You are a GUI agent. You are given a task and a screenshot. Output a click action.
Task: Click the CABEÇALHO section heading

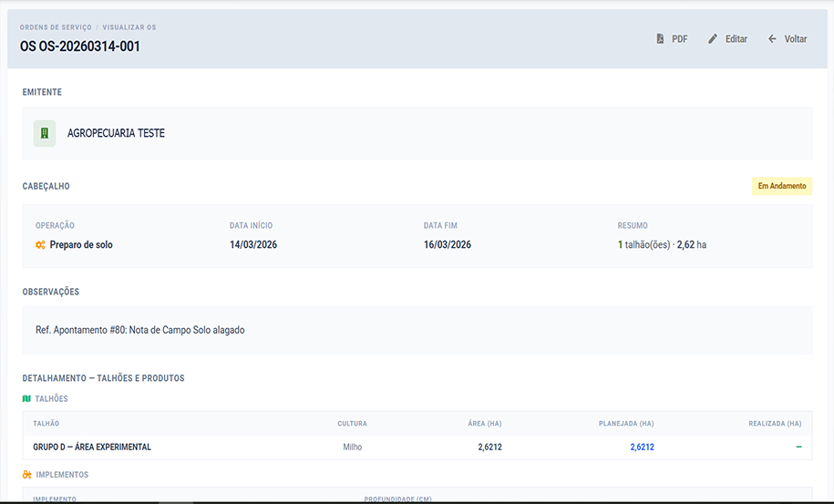pyautogui.click(x=46, y=187)
